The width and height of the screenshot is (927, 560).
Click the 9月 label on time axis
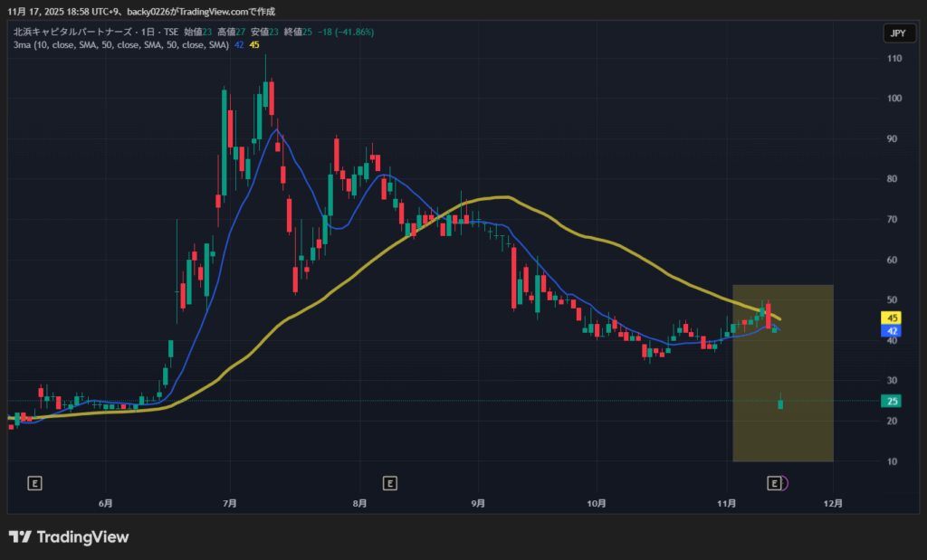point(479,502)
